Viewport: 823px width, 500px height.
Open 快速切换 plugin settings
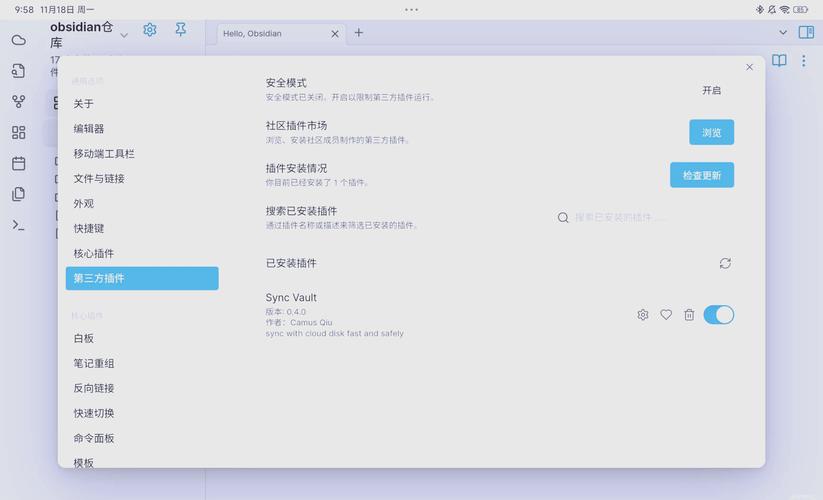tap(142, 413)
